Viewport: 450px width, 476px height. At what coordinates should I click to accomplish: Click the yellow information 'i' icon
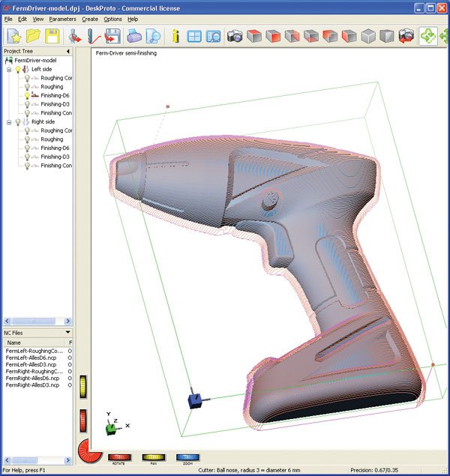[175, 35]
